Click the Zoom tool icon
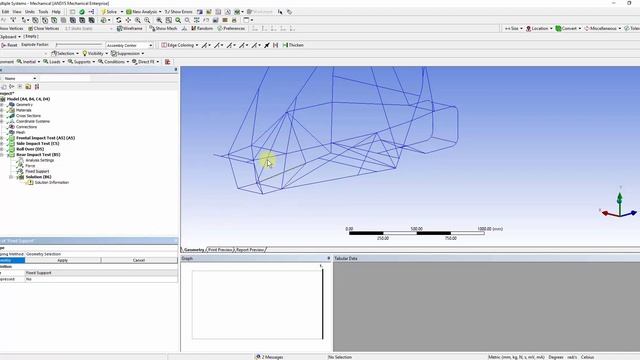 138,20
